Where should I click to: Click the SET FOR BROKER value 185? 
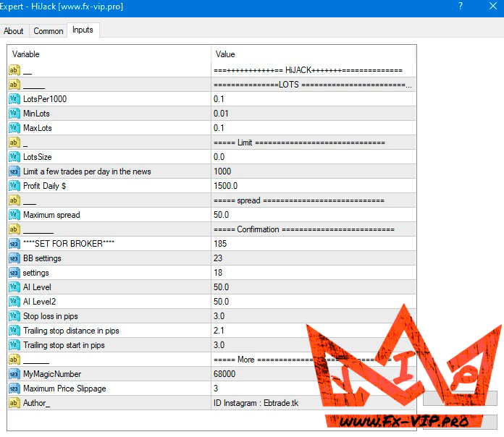313,244
